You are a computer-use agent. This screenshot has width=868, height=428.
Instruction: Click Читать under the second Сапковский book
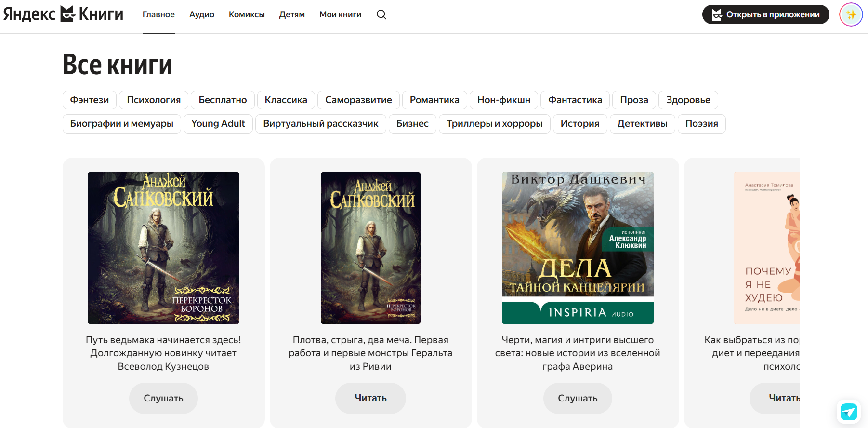tap(370, 398)
